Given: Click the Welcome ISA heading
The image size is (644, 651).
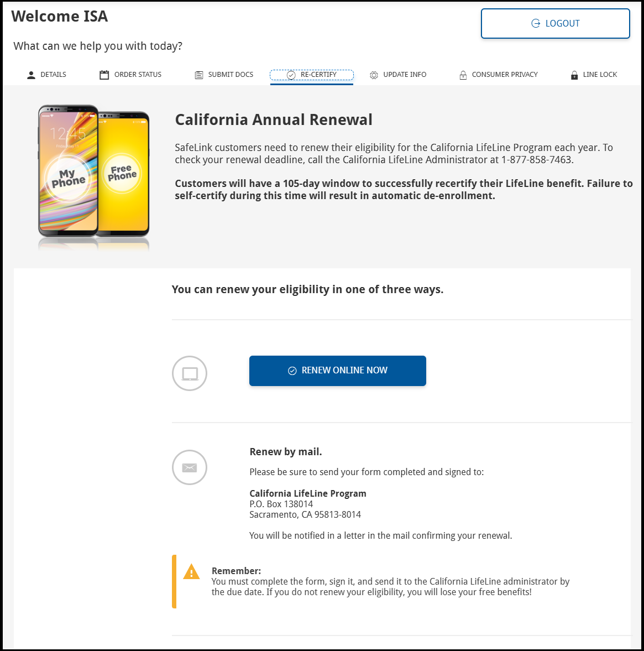Looking at the screenshot, I should click(60, 16).
